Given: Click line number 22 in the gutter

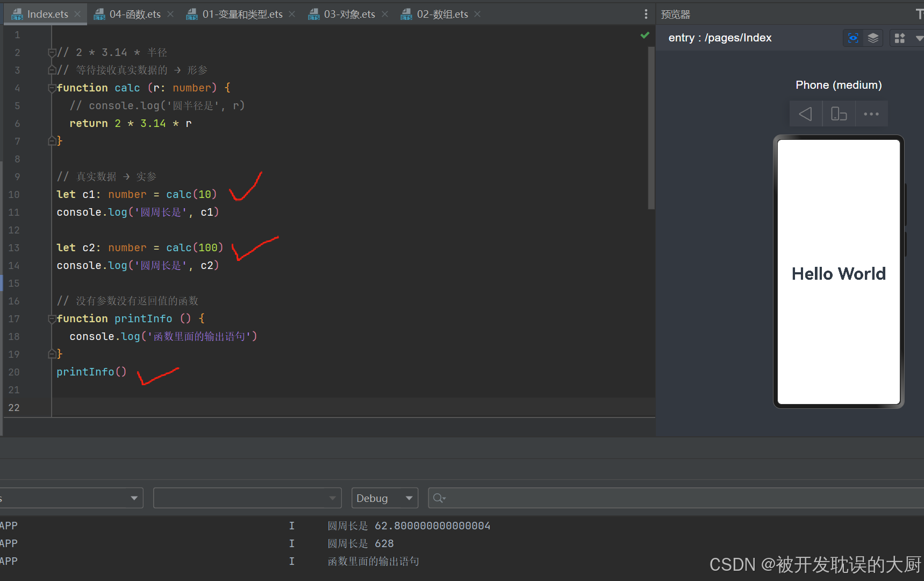Looking at the screenshot, I should pyautogui.click(x=14, y=408).
